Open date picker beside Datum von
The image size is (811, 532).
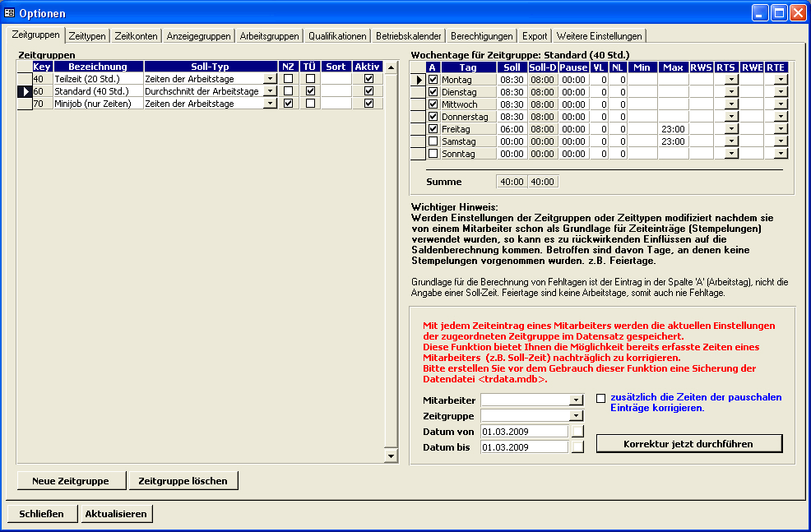[x=577, y=432]
